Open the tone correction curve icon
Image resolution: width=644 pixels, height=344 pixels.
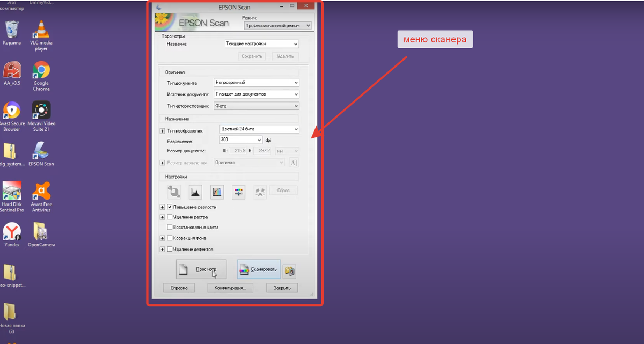pyautogui.click(x=217, y=191)
